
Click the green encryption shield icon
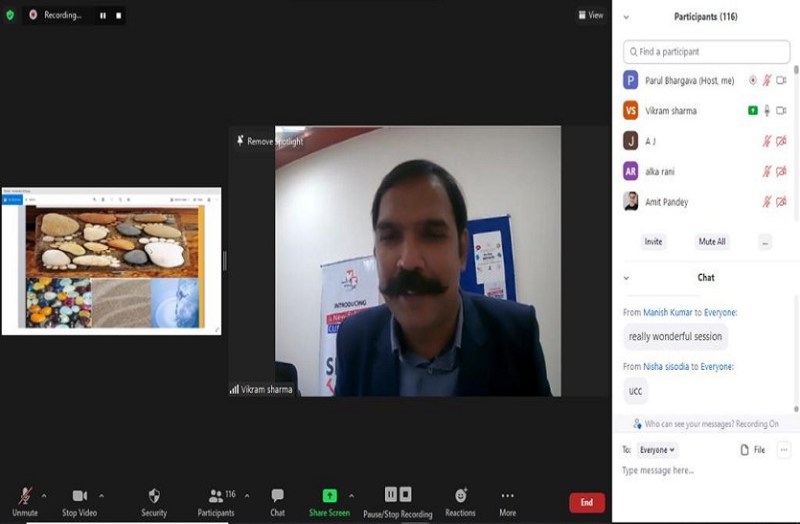coord(10,15)
